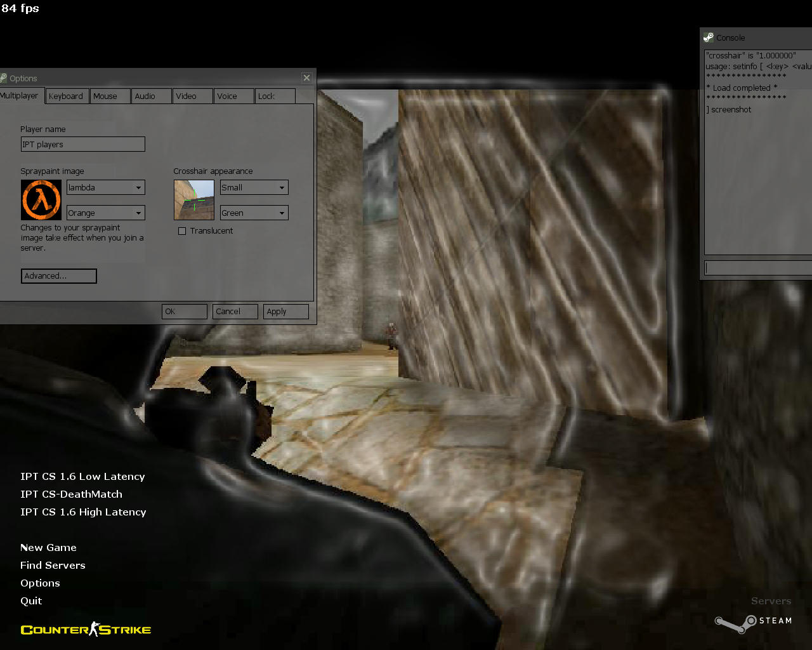Click the Player name input field
Image resolution: width=812 pixels, height=650 pixels.
(83, 144)
